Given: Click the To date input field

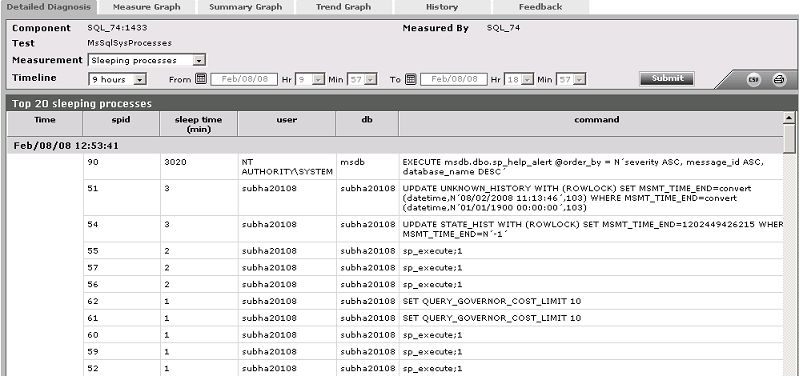Looking at the screenshot, I should coord(454,79).
